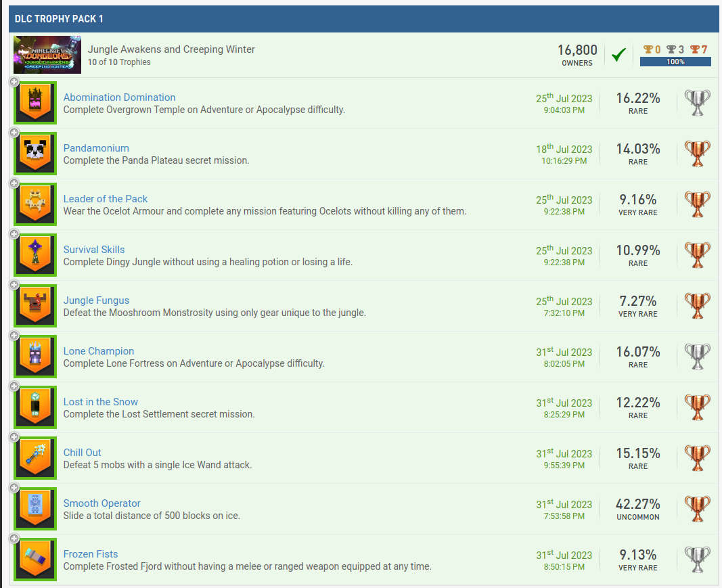Click the bronze trophy cup for Smooth Operator
The width and height of the screenshot is (722, 588).
tap(697, 509)
